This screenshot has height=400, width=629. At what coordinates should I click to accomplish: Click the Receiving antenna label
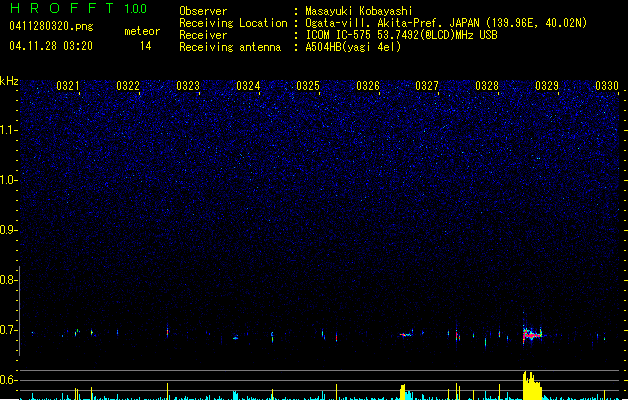[x=230, y=47]
